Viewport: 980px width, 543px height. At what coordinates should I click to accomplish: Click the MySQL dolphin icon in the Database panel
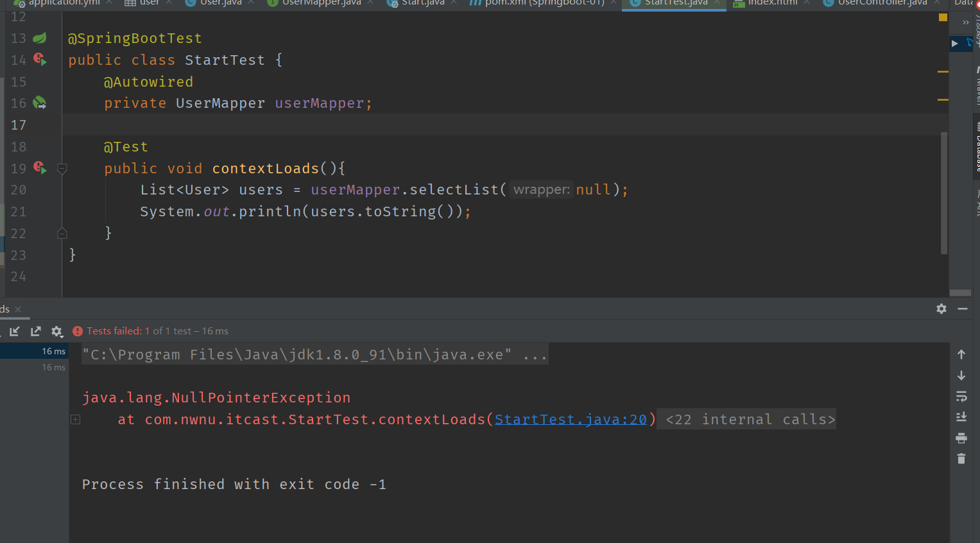[969, 42]
